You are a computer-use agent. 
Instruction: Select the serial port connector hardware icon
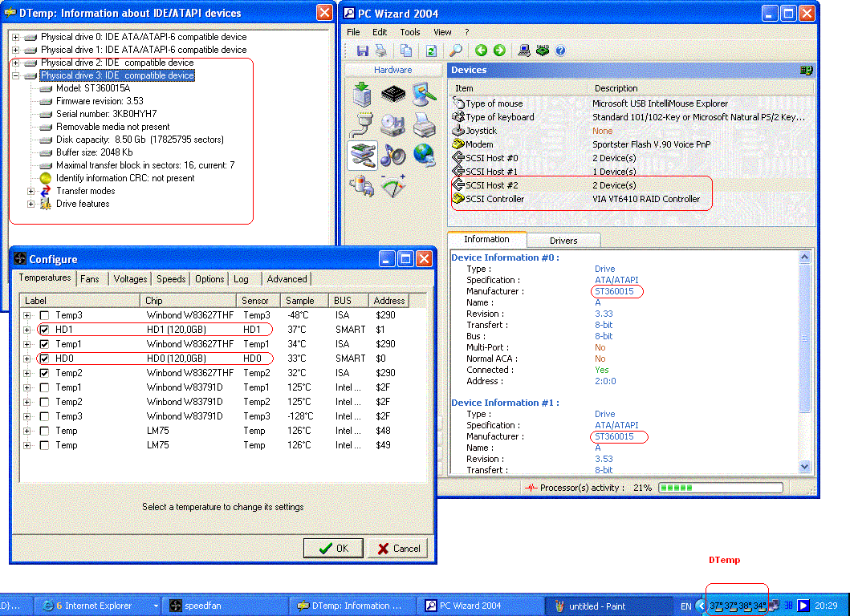click(x=362, y=124)
